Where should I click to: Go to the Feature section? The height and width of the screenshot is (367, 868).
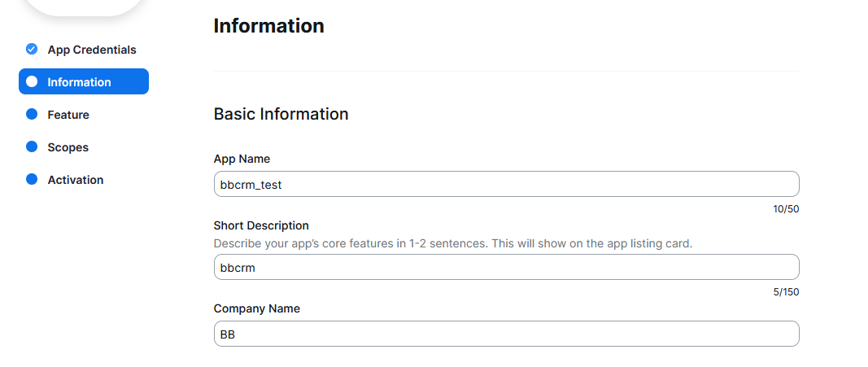click(68, 115)
